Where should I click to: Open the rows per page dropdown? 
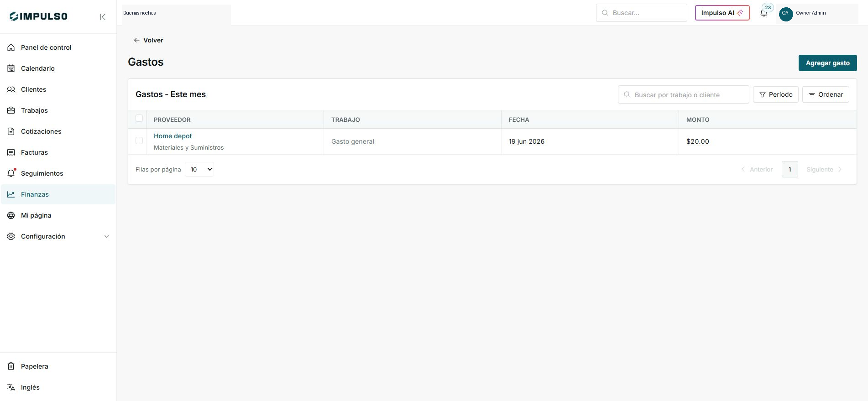(x=199, y=169)
